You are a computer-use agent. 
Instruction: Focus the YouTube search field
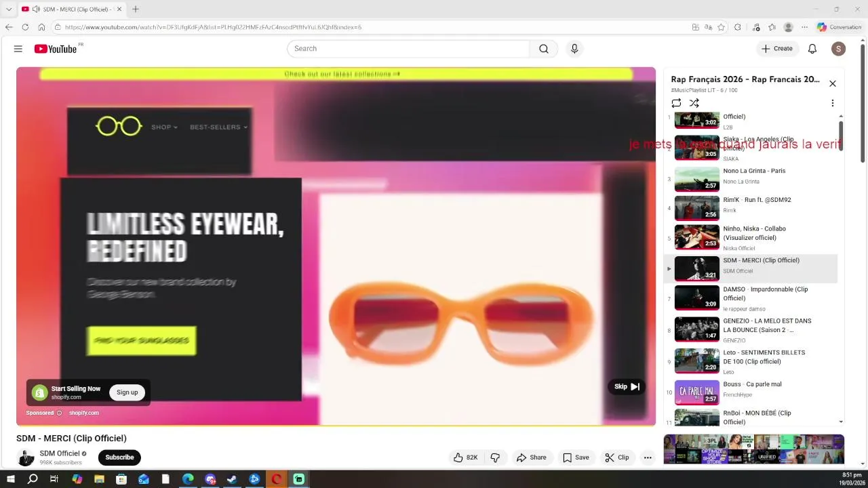(x=408, y=49)
